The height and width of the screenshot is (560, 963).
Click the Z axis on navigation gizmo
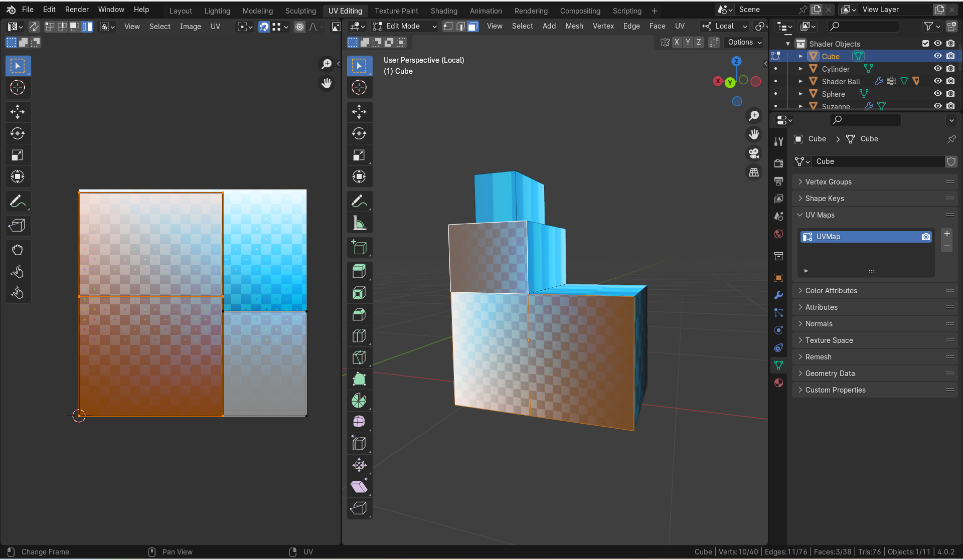point(736,61)
